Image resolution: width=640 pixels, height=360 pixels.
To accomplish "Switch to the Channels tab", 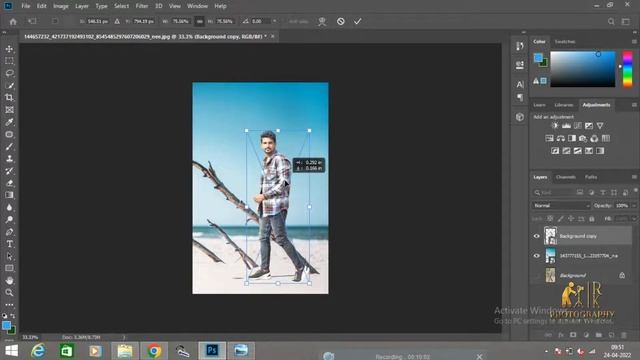I will [566, 177].
